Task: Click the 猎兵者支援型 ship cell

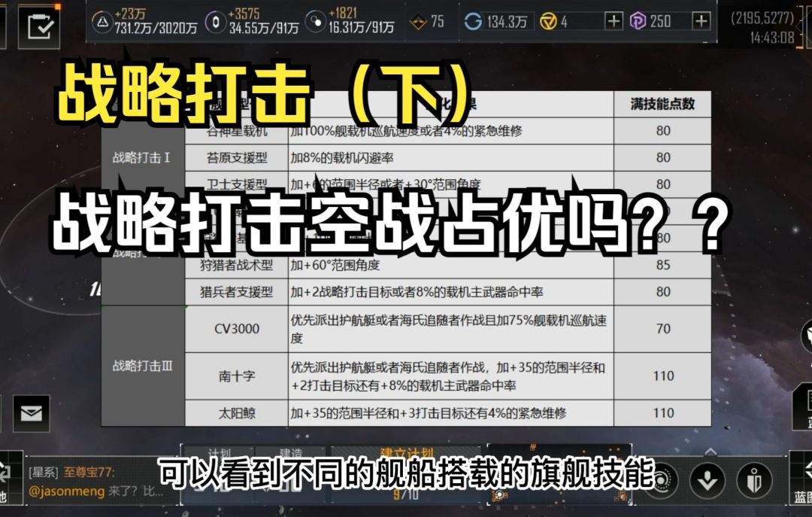Action: point(237,292)
